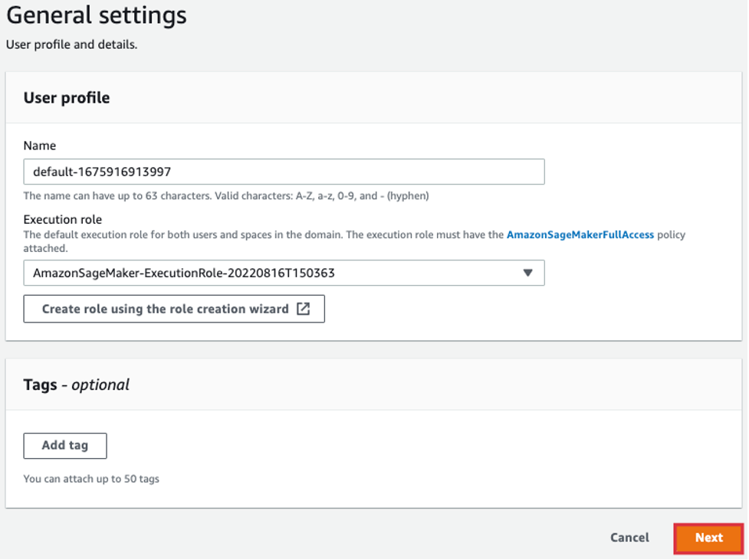This screenshot has height=560, width=749.
Task: Open the AmazonSageMakerFullAccess policy link
Action: pyautogui.click(x=580, y=235)
